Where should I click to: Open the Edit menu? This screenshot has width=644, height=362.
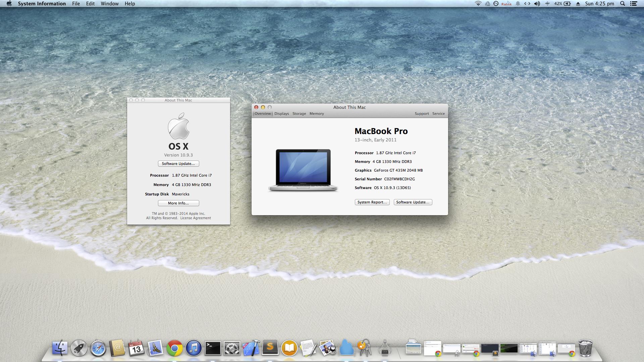(90, 4)
